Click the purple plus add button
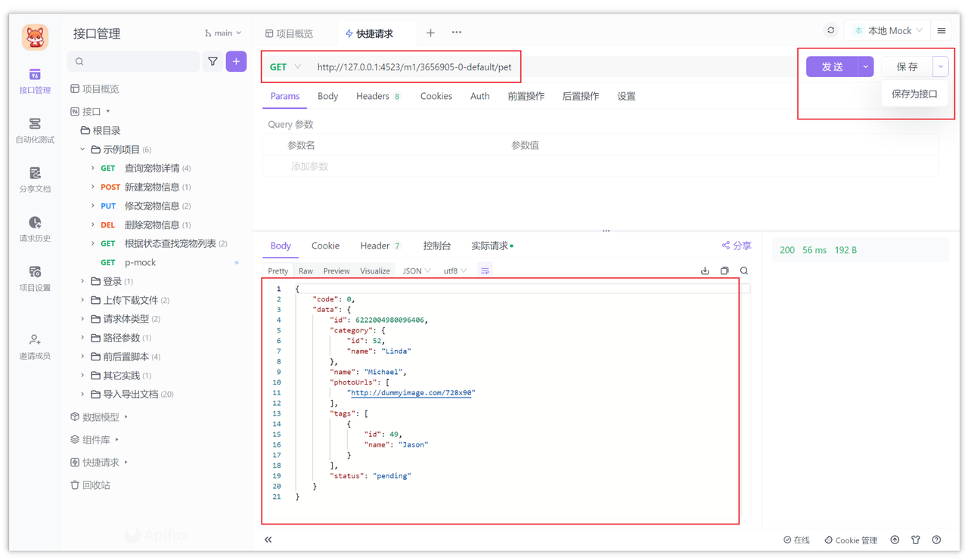Screen dimensions: 968x560 tap(236, 62)
